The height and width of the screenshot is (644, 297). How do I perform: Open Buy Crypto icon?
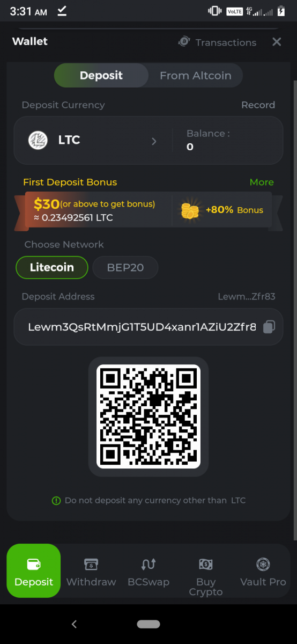pyautogui.click(x=206, y=564)
